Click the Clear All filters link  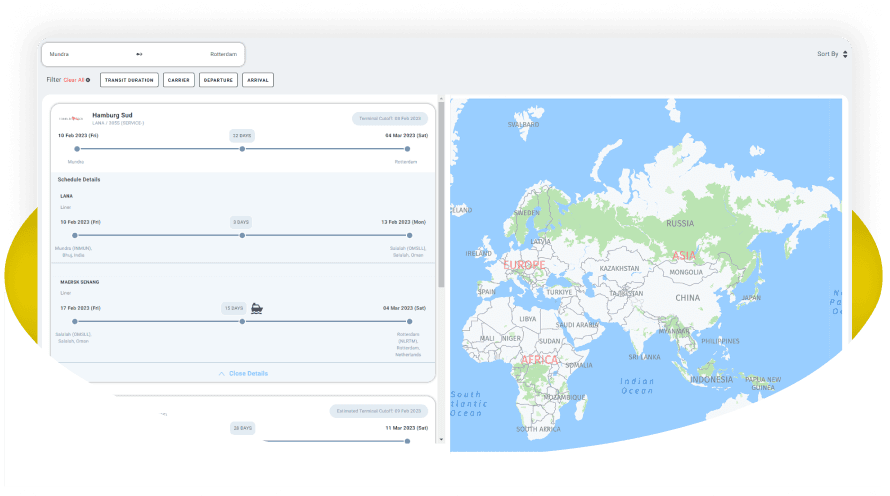[74, 80]
